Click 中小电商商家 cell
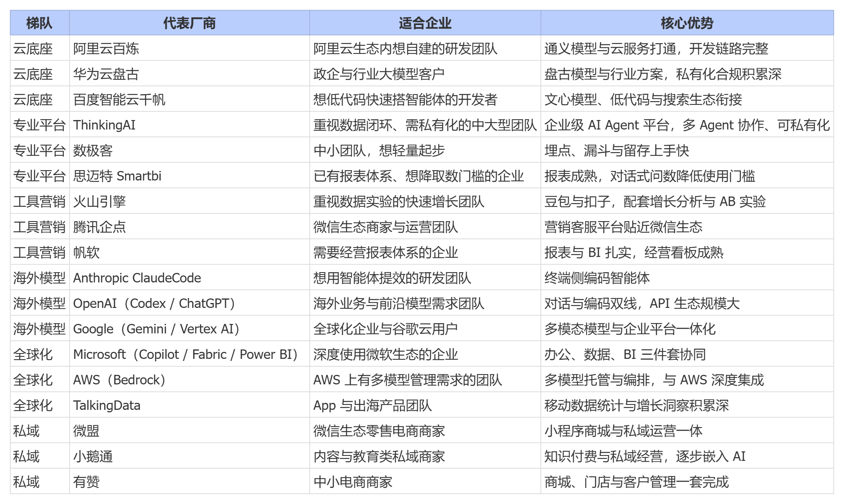 (425, 481)
